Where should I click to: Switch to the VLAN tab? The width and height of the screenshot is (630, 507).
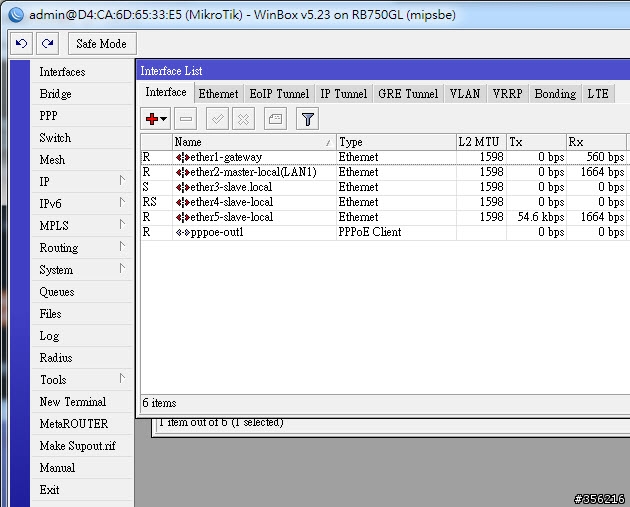click(x=465, y=94)
